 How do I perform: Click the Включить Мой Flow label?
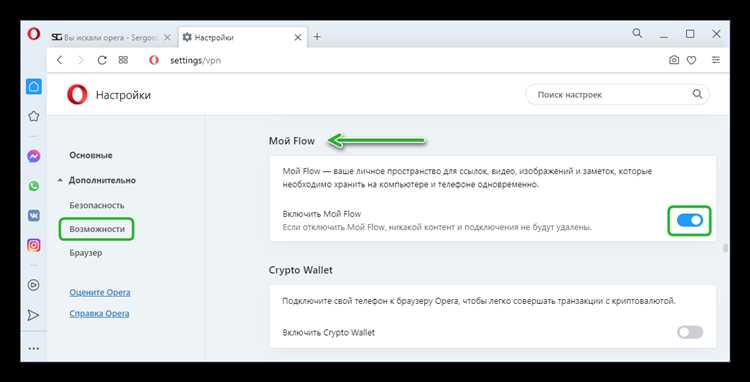pos(321,214)
